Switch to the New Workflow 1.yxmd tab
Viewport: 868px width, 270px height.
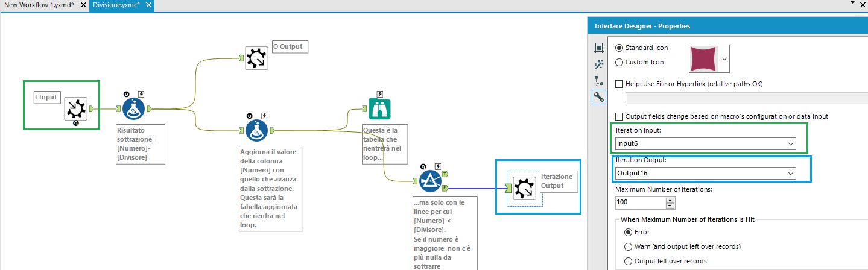click(x=39, y=5)
